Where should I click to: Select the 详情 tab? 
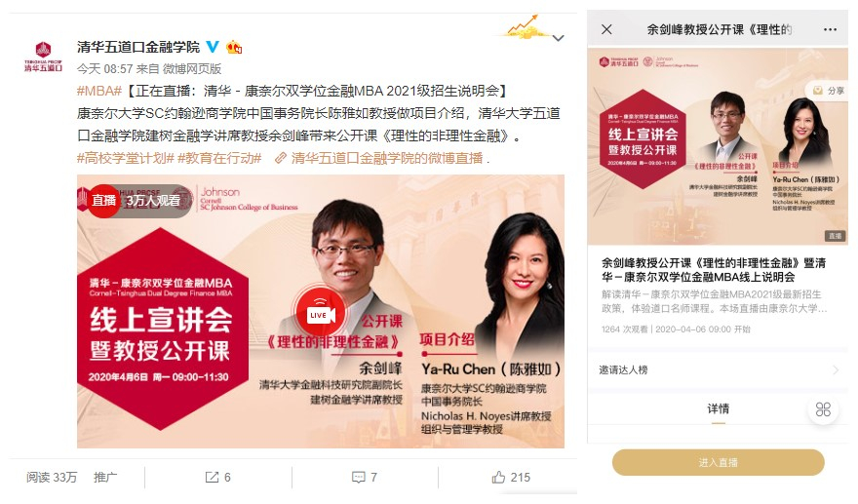pos(718,408)
